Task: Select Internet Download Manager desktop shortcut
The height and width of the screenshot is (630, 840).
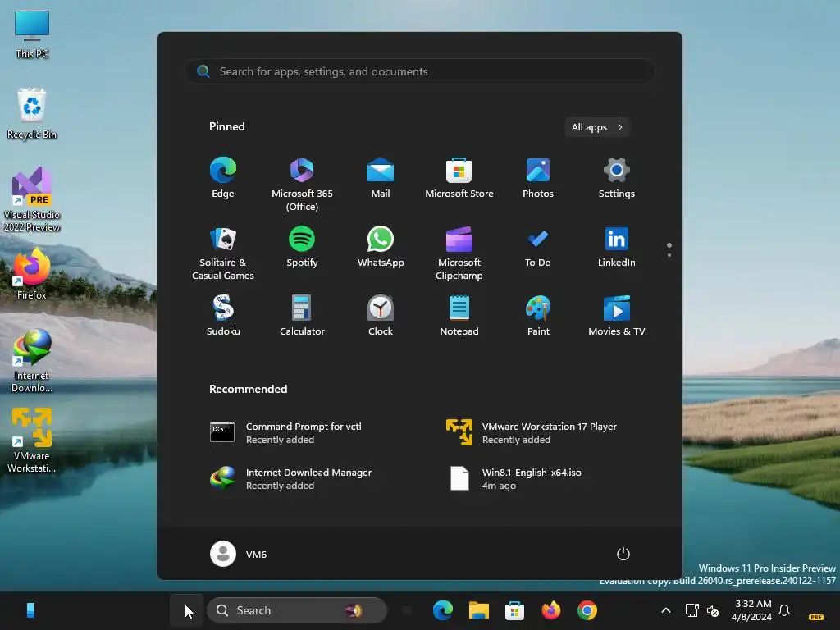Action: click(x=32, y=361)
